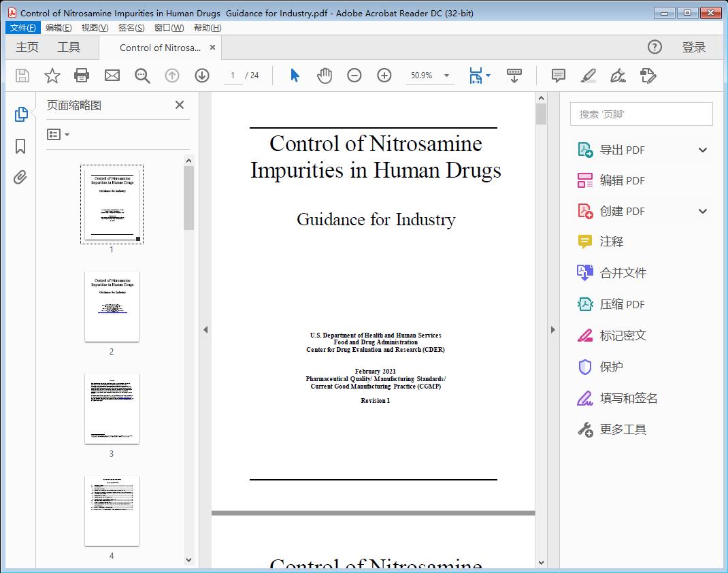Collapse the right tools pane arrow
Viewport: 728px width, 573px height.
click(x=552, y=329)
